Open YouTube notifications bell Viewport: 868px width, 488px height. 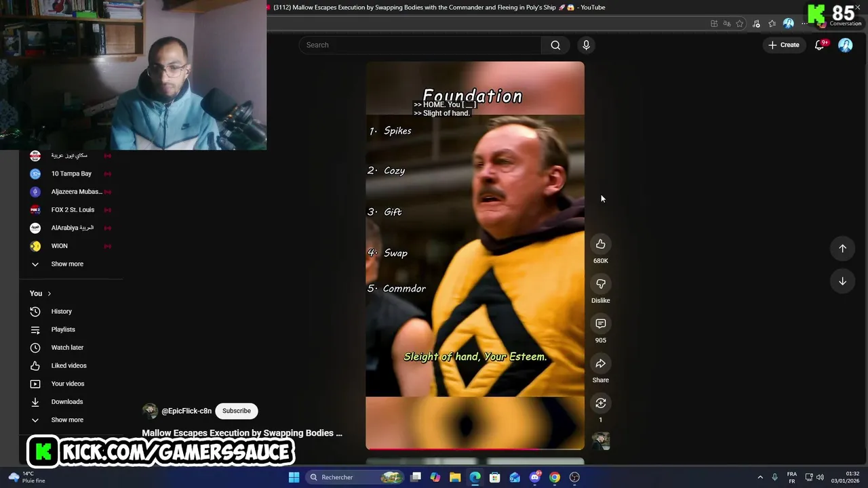pos(819,45)
